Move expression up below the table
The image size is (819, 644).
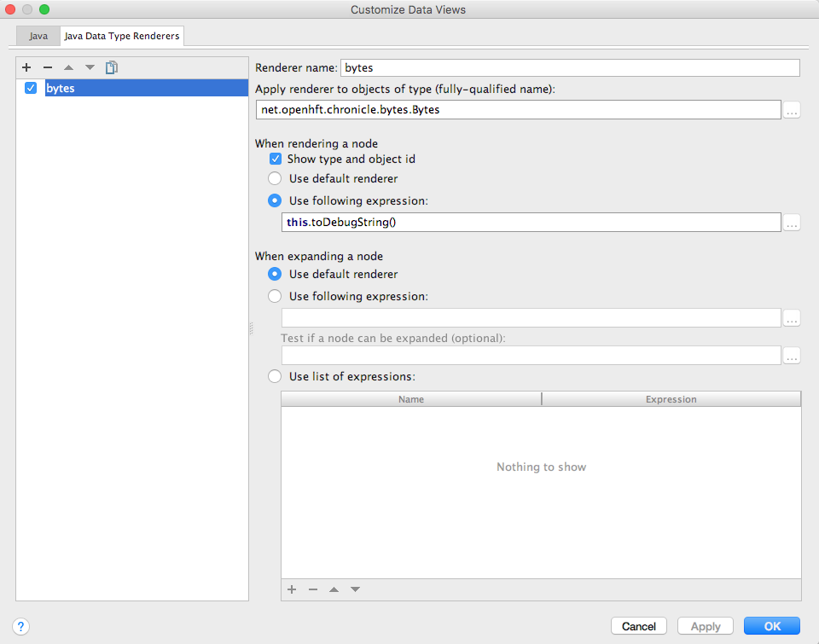334,589
